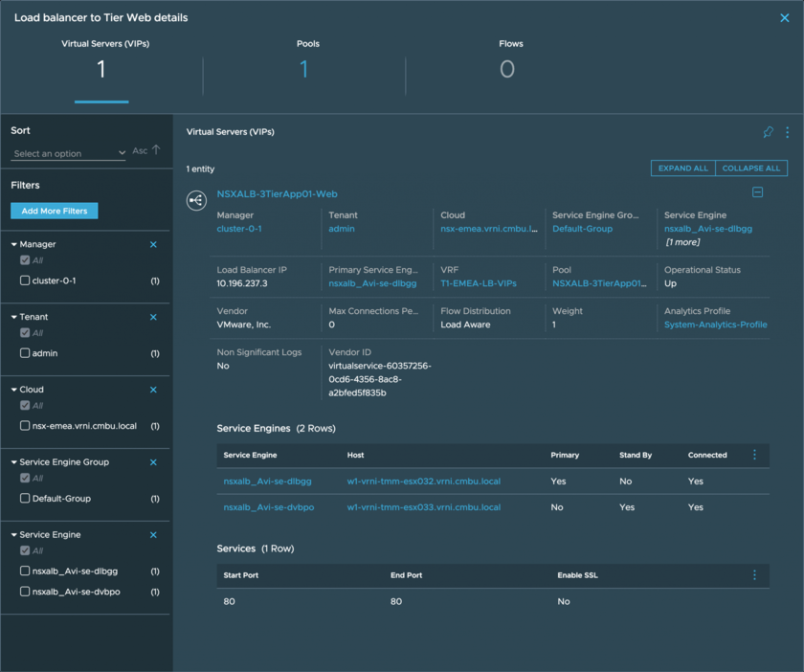Open the Sort option dropdown
This screenshot has height=672, width=804.
(69, 153)
